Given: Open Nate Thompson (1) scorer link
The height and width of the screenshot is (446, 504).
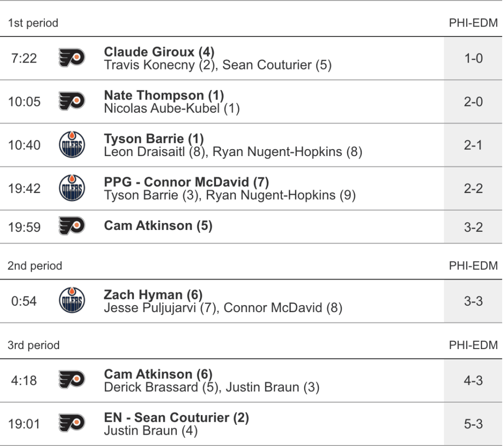Looking at the screenshot, I should [164, 95].
